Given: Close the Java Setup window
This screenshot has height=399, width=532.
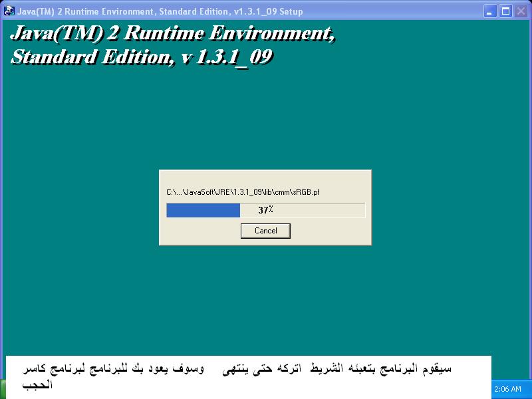Looking at the screenshot, I should (521, 11).
